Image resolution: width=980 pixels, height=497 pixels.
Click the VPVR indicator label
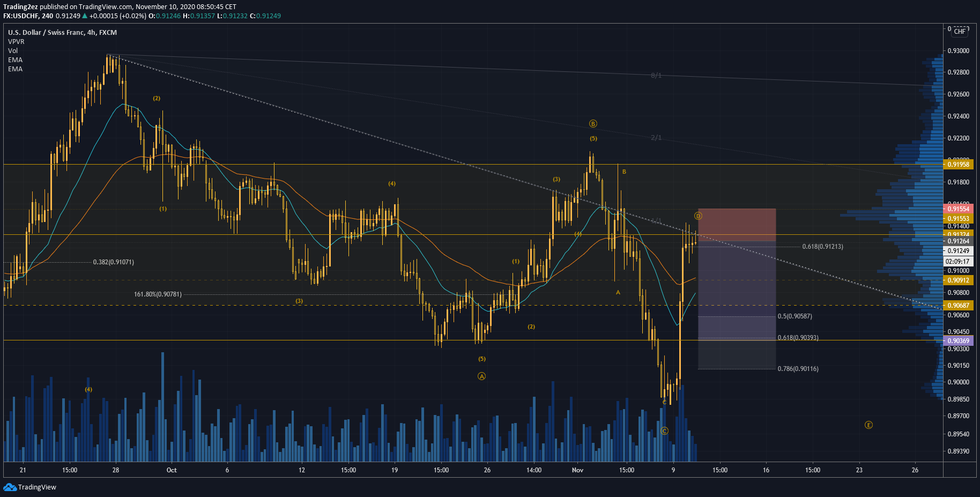(x=16, y=41)
